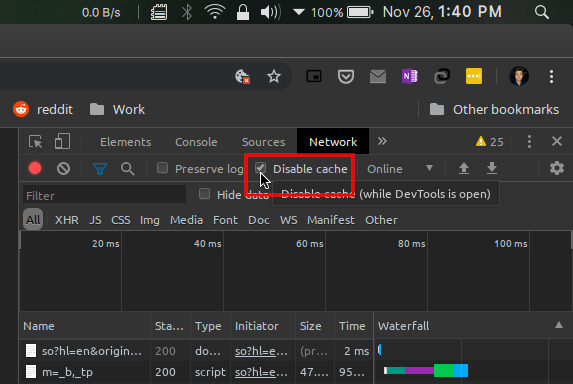The image size is (573, 384).
Task: Filter requests by XHR
Action: click(67, 220)
